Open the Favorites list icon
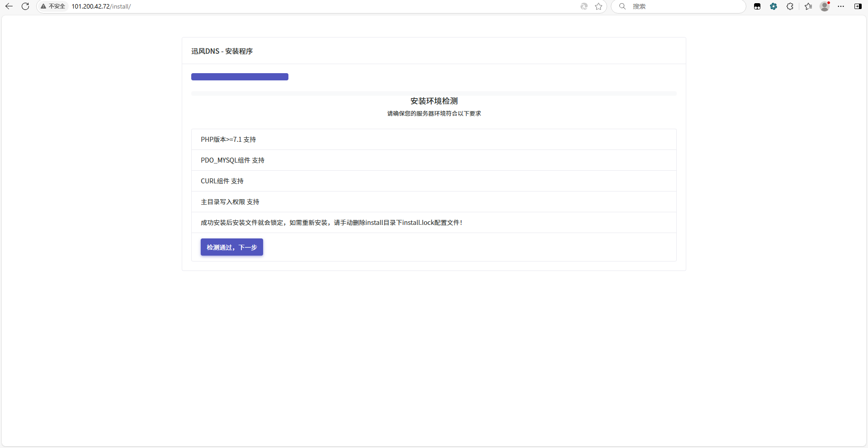The width and height of the screenshot is (868, 448). 808,6
